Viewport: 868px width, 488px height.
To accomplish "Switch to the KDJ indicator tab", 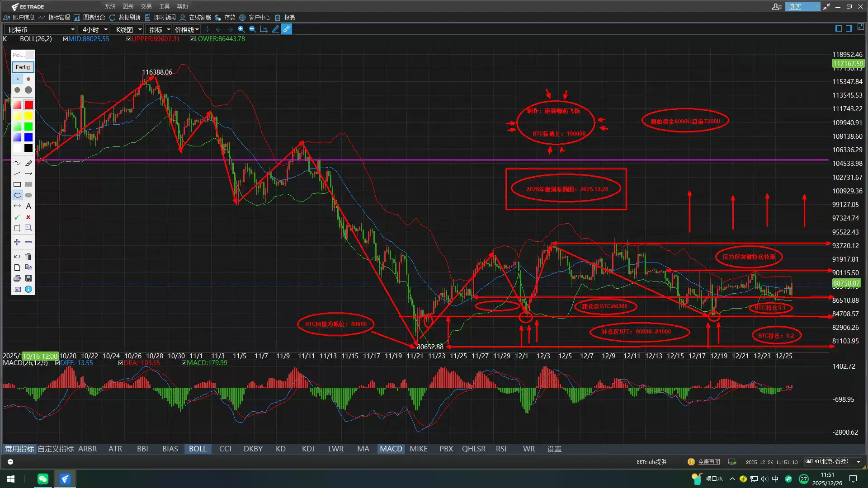I will (x=308, y=449).
